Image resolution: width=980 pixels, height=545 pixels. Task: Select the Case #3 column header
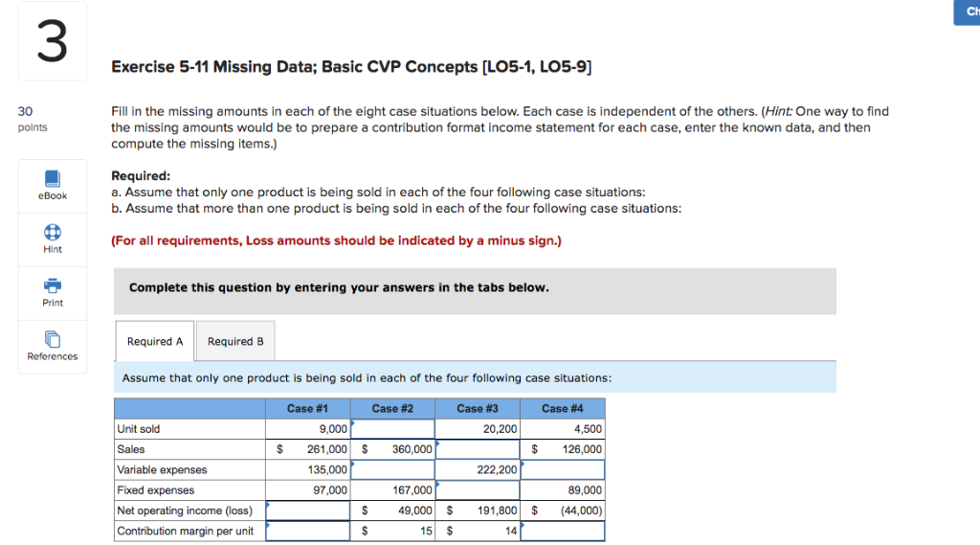(478, 409)
